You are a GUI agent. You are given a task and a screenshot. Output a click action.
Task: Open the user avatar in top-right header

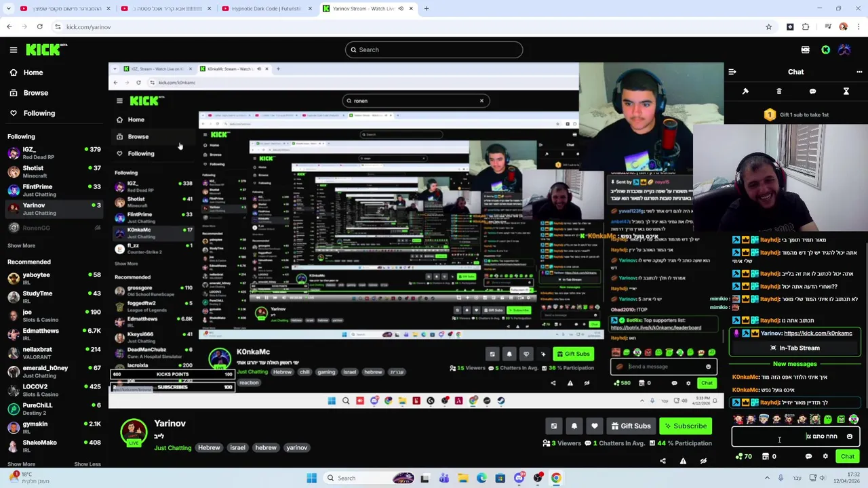tap(844, 49)
